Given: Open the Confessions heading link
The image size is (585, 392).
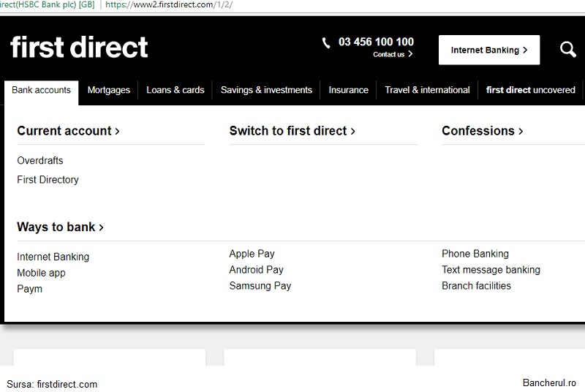Looking at the screenshot, I should 483,131.
